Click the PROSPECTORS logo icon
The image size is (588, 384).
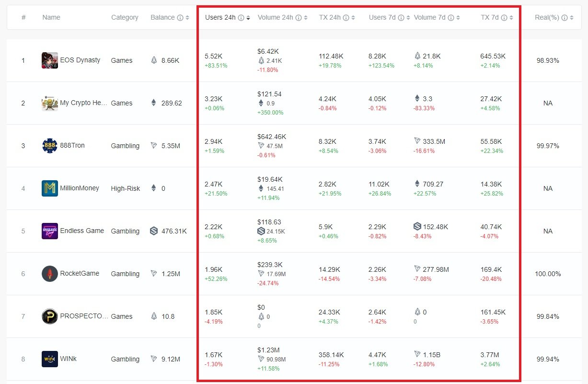[x=50, y=316]
